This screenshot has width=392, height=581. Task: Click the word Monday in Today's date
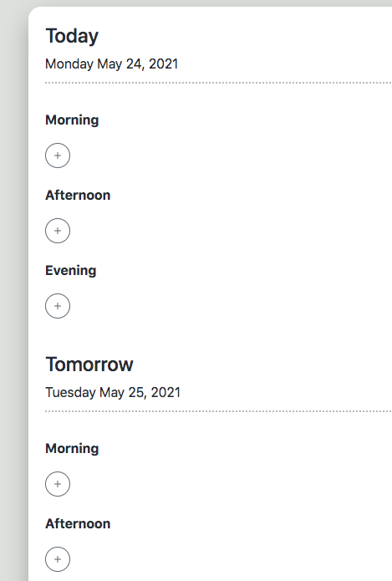69,64
